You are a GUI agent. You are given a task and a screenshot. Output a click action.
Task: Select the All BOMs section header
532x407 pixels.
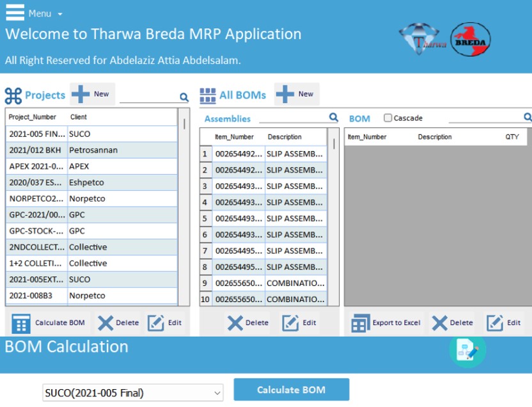(233, 95)
